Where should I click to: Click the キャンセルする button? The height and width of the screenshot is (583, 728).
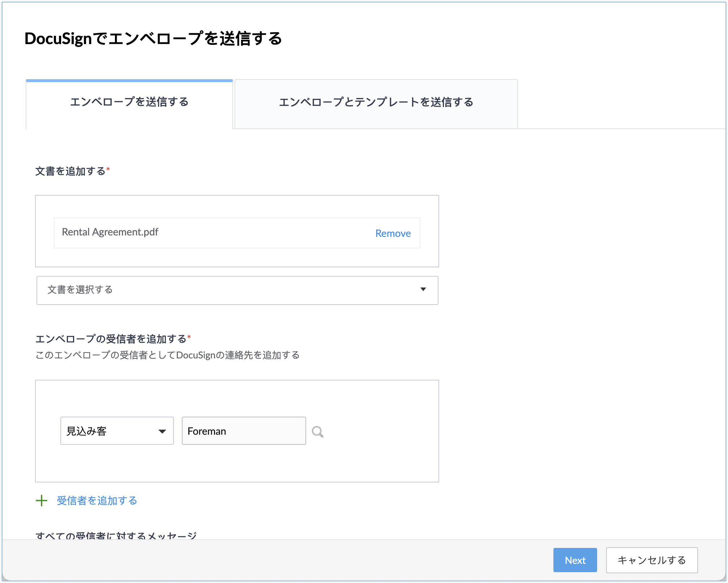(x=651, y=560)
